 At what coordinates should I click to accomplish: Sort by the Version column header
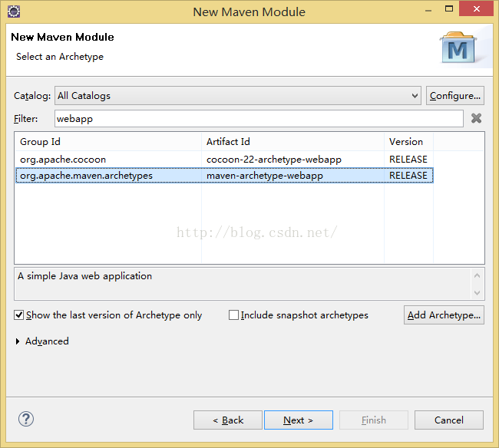coord(408,141)
